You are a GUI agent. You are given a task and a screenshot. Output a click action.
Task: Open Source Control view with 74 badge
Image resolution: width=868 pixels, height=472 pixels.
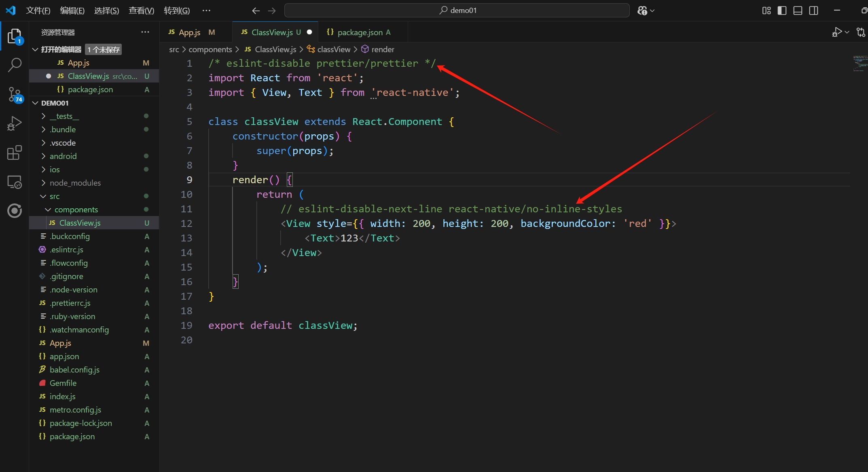[15, 95]
